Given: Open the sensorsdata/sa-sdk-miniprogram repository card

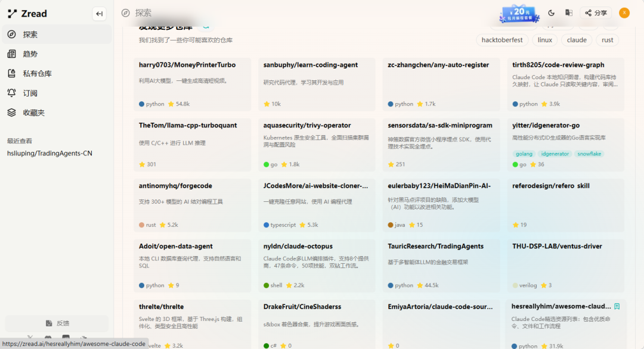Looking at the screenshot, I should [x=441, y=145].
